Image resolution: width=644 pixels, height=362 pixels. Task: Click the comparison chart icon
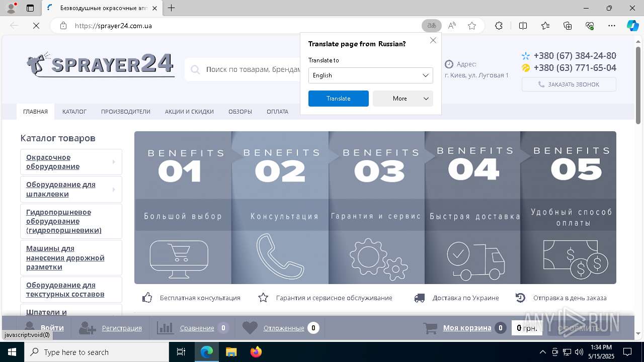(165, 328)
